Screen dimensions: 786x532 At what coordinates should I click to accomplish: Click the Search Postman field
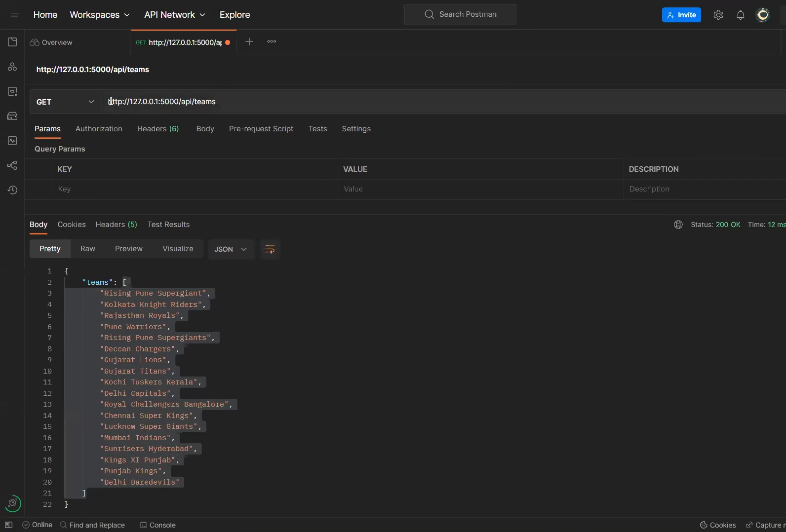460,14
